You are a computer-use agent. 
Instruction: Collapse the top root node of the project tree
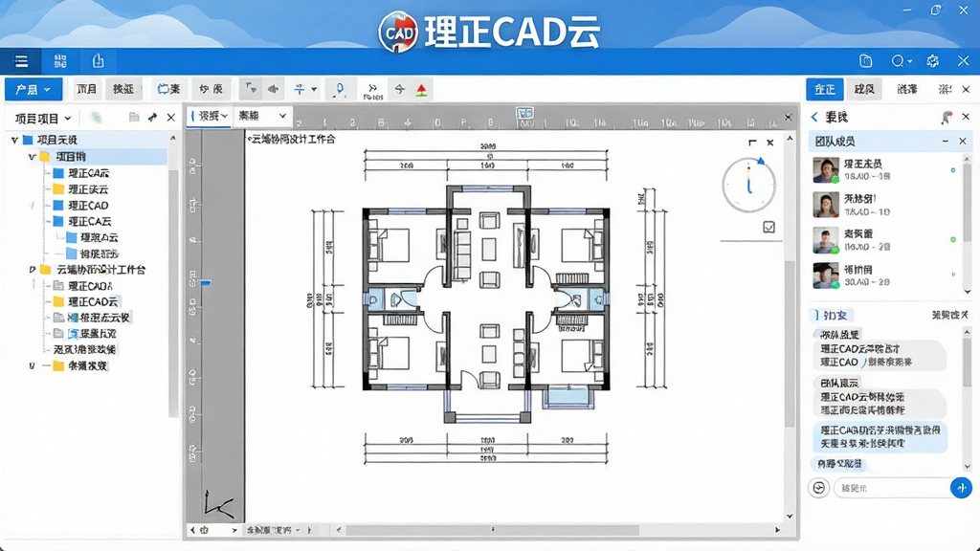[14, 140]
